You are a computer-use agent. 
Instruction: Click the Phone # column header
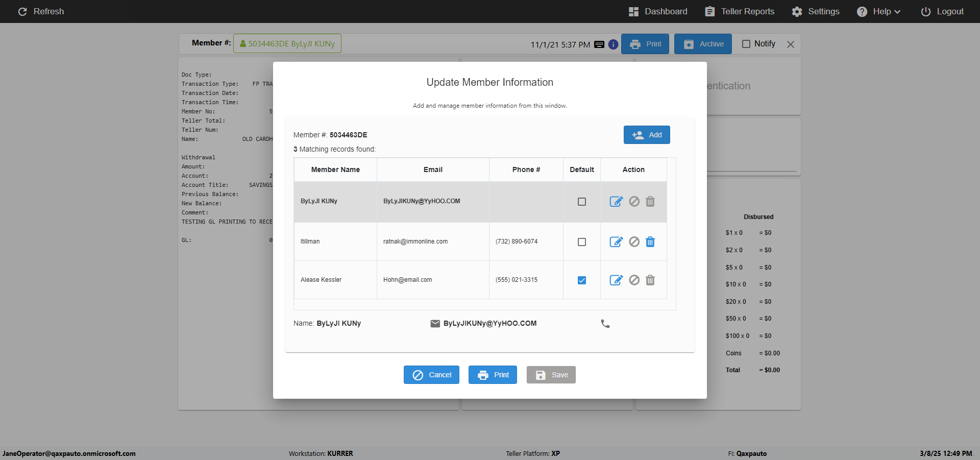pyautogui.click(x=526, y=170)
